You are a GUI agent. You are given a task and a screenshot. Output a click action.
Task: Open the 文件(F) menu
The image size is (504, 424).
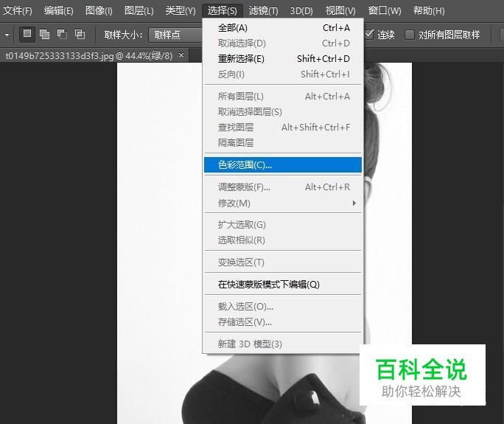click(18, 10)
